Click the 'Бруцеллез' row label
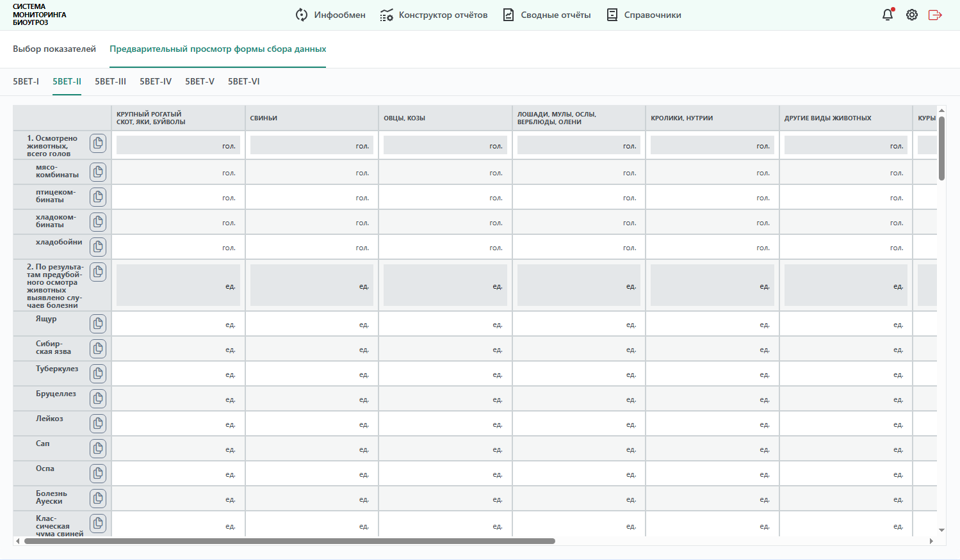960x560 pixels. coord(56,394)
